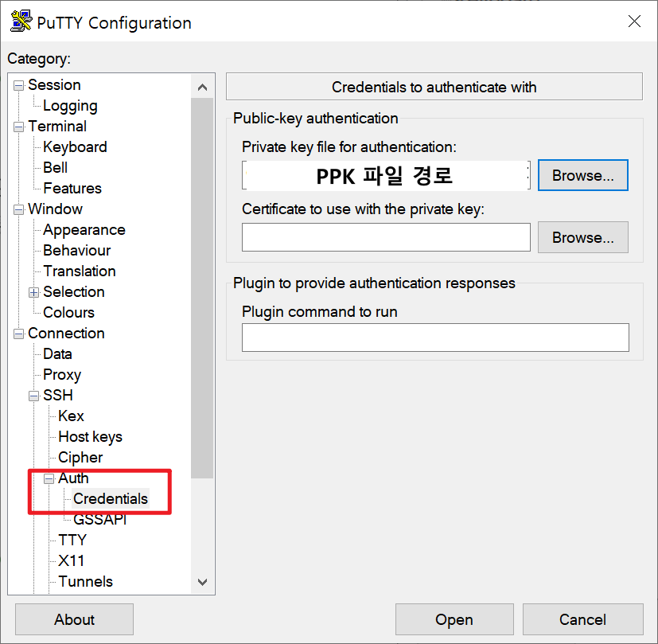The height and width of the screenshot is (644, 658).
Task: Select the Tunnels category
Action: (86, 581)
